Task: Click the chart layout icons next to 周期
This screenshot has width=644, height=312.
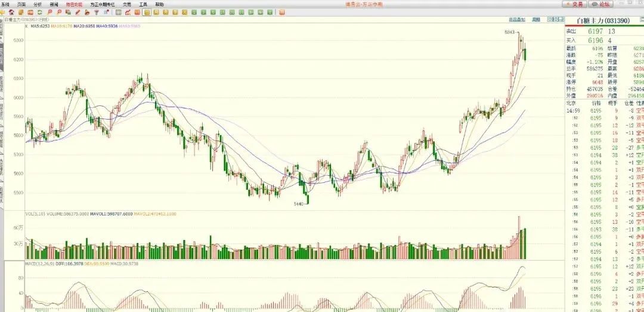Action: point(556,19)
